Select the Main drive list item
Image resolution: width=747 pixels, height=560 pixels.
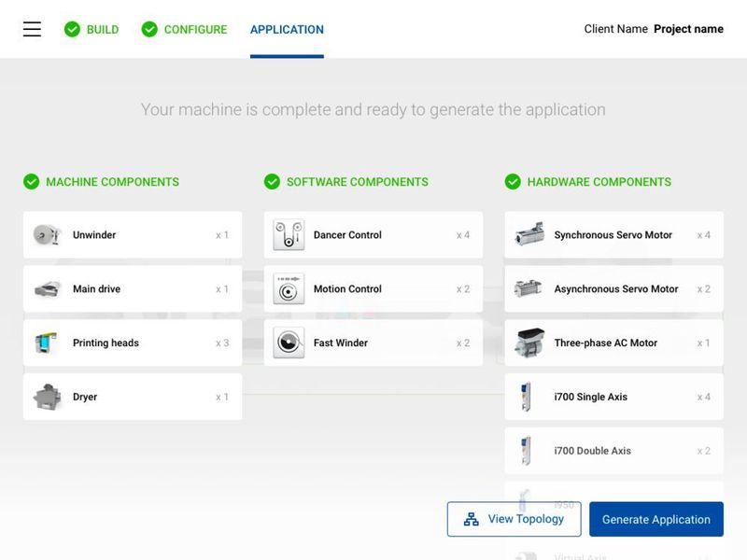pos(132,289)
